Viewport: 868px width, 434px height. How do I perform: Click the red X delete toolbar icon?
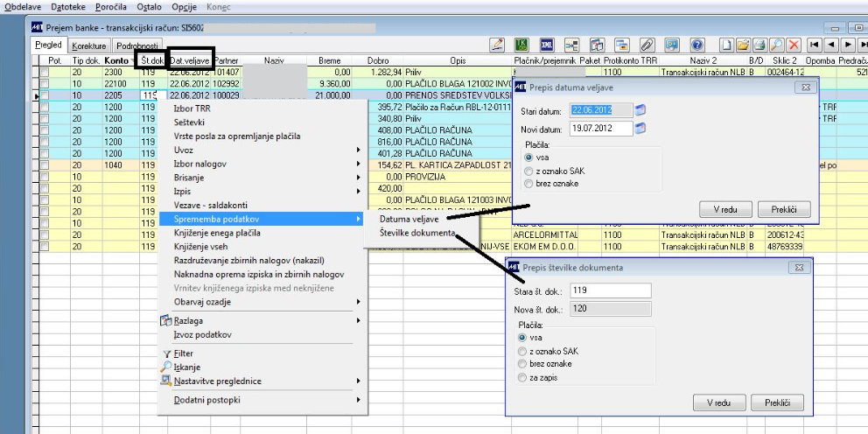click(x=794, y=45)
